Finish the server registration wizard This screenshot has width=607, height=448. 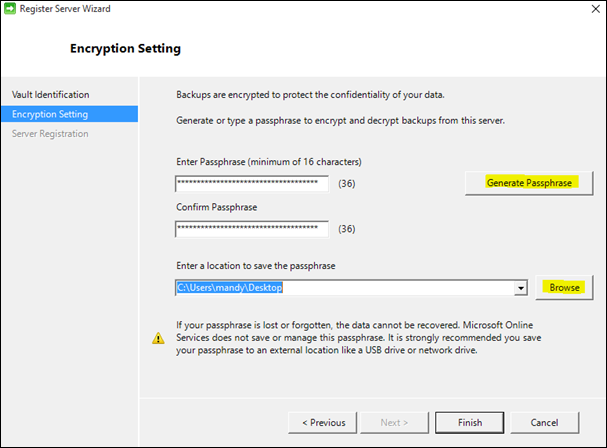[470, 422]
